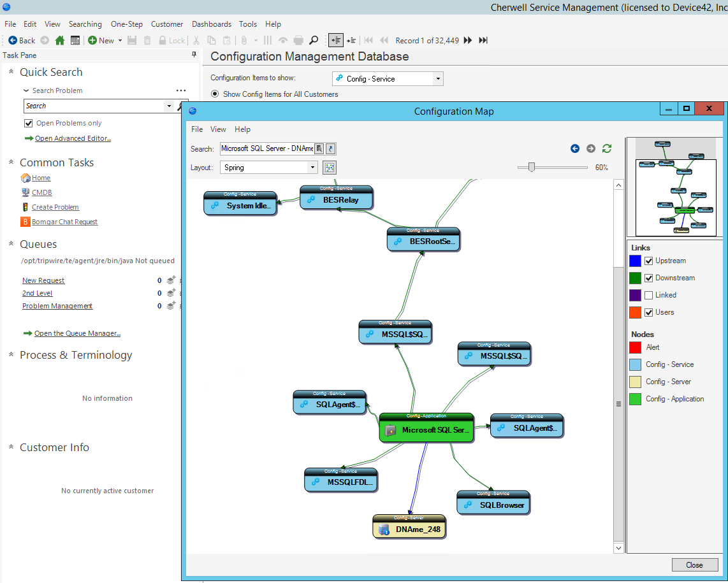This screenshot has width=728, height=583.
Task: Click the New Request queue stack icon
Action: point(171,280)
